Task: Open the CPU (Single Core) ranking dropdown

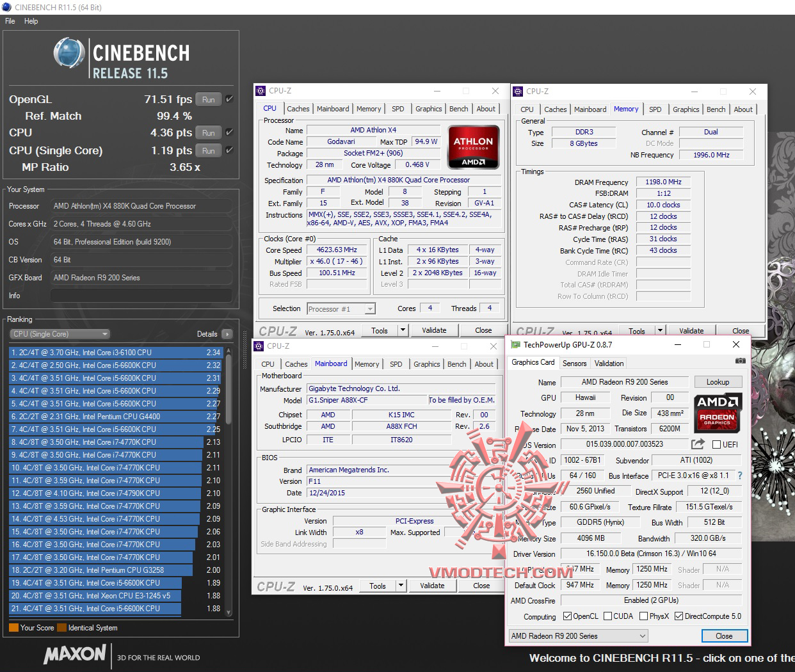Action: 60,334
